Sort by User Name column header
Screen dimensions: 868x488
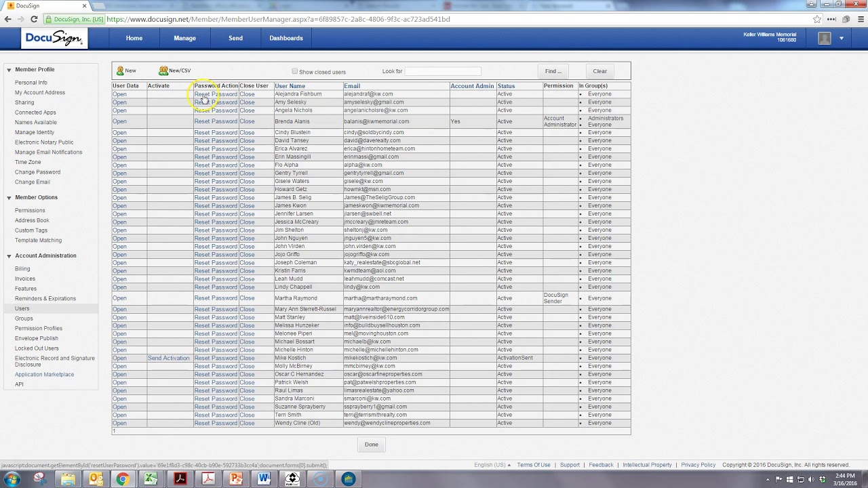point(290,86)
